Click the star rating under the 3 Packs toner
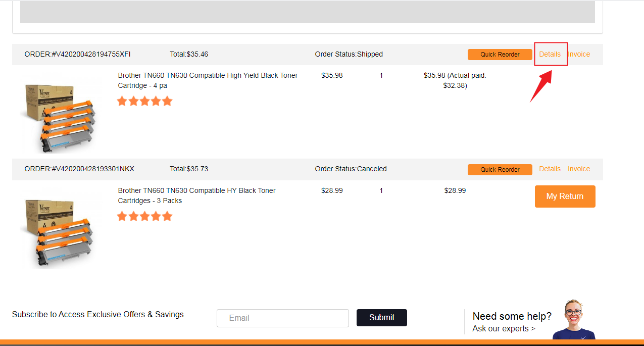 [x=145, y=216]
